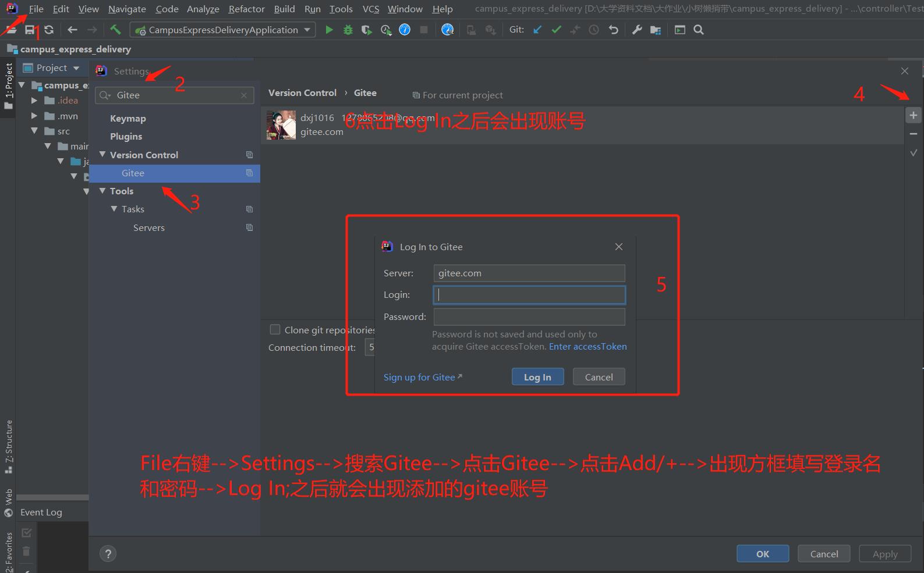Toggle Clone git repositories checkbox
The height and width of the screenshot is (573, 924).
tap(275, 330)
